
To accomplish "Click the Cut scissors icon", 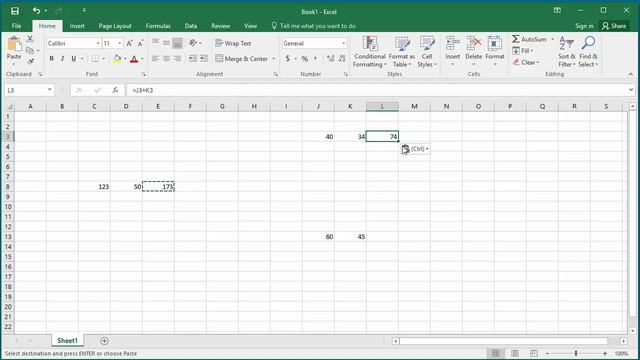I will coord(30,39).
